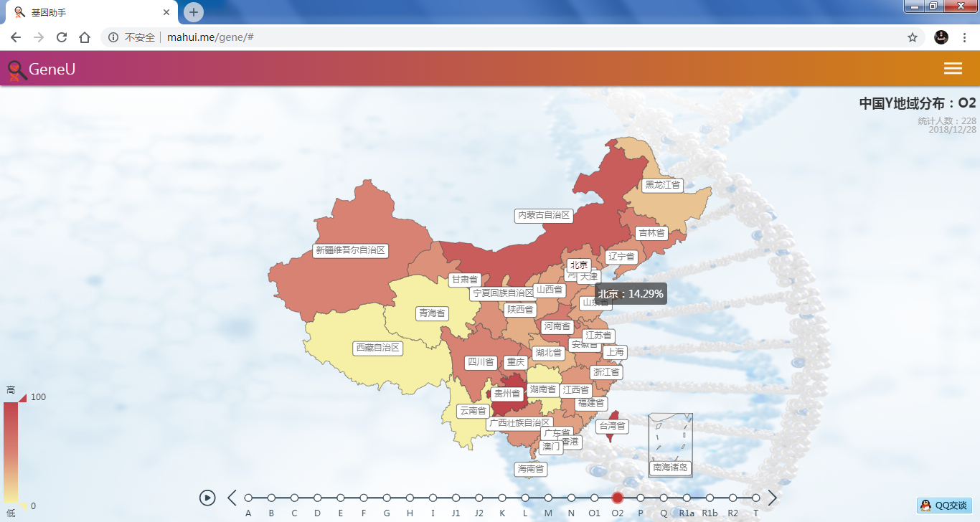Switch to the 基因助手 tab

[x=86, y=13]
